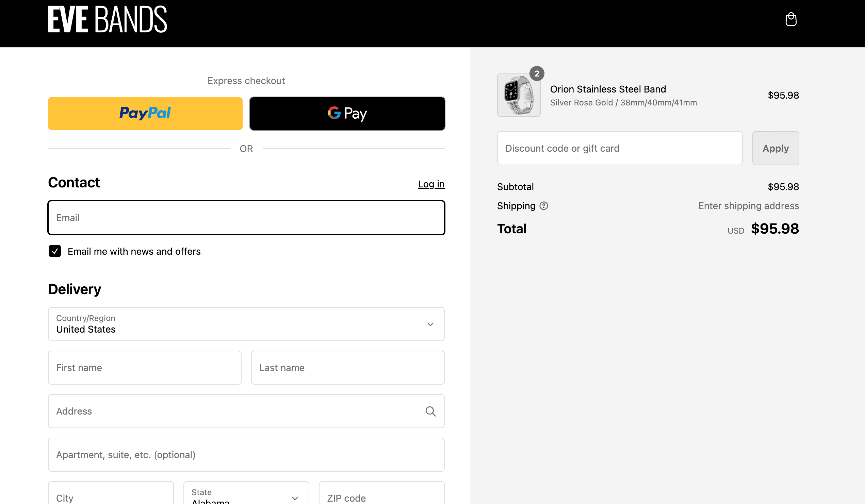
Task: Click the EVE BANDS logo
Action: pyautogui.click(x=108, y=19)
